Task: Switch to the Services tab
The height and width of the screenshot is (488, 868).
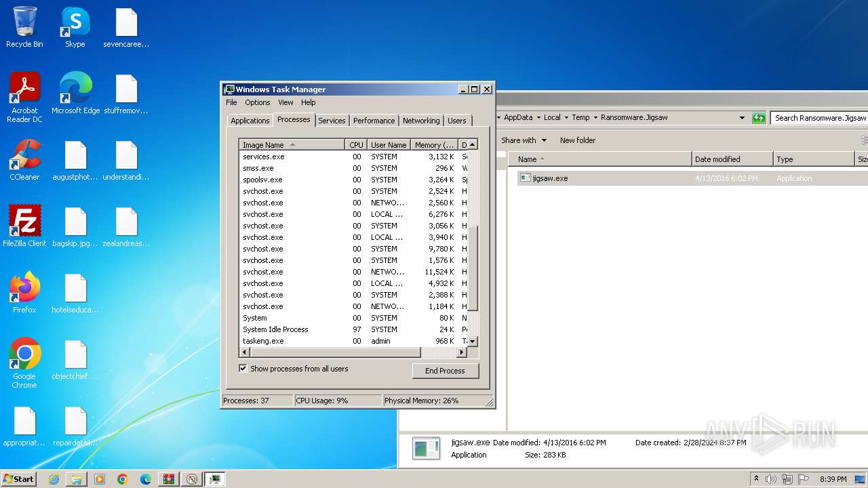Action: pos(332,121)
